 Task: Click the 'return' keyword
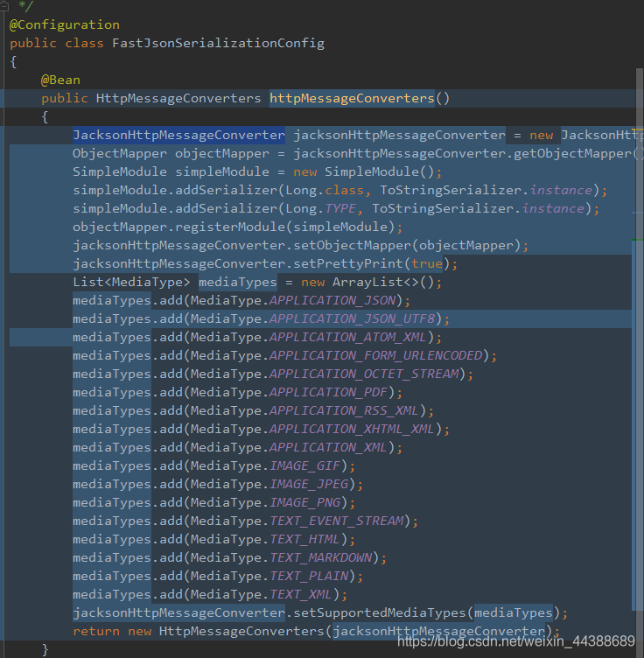click(x=96, y=632)
